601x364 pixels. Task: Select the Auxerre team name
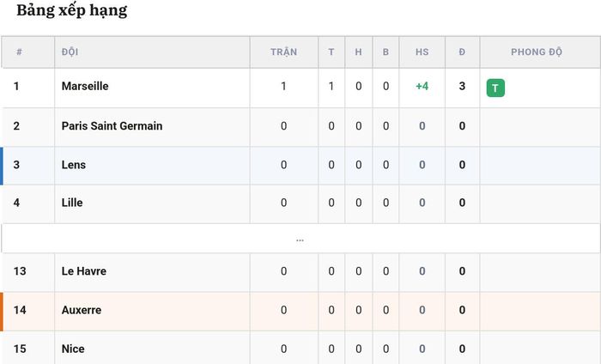coord(82,310)
